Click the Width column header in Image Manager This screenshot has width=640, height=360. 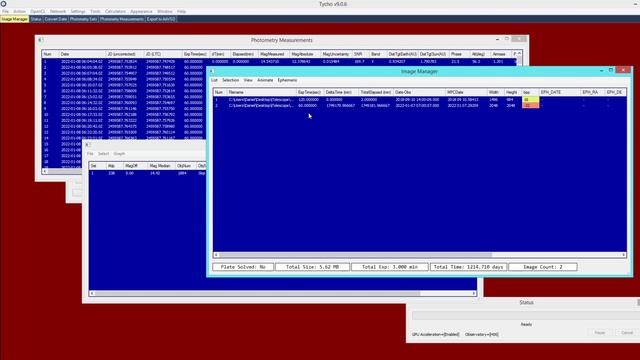click(495, 92)
